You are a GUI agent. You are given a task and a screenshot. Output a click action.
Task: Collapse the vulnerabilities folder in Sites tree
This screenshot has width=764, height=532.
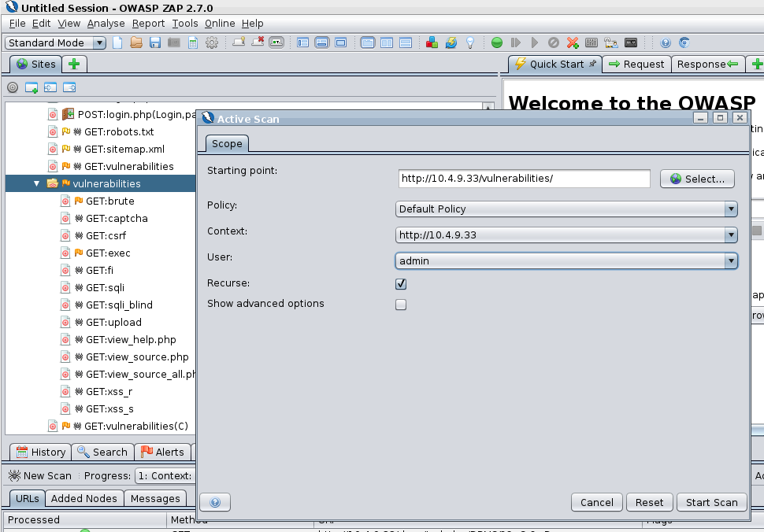(x=36, y=184)
